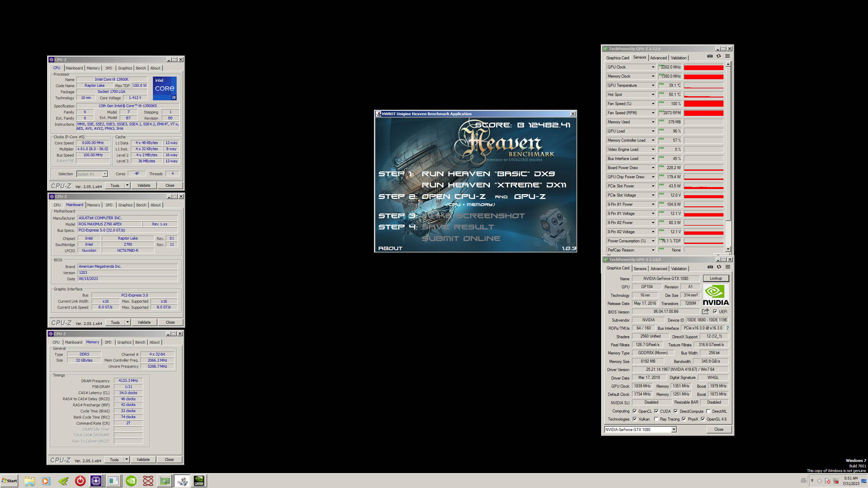Image resolution: width=868 pixels, height=488 pixels.
Task: Click refresh icon in GPU-Z Graphics Card window
Action: tap(719, 267)
